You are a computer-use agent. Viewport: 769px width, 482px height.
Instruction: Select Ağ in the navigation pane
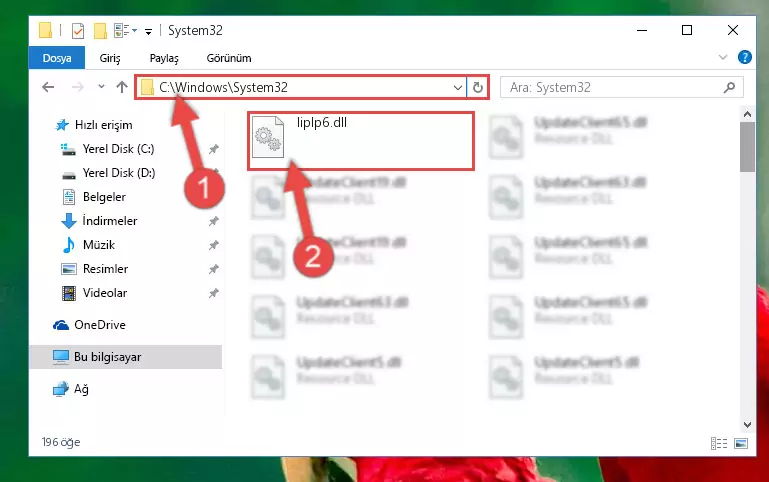click(81, 389)
